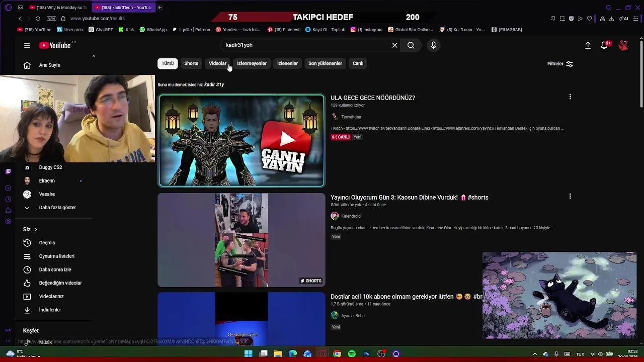The width and height of the screenshot is (644, 362).
Task: Open the FILMGRAB bookmark
Action: [x=507, y=30]
